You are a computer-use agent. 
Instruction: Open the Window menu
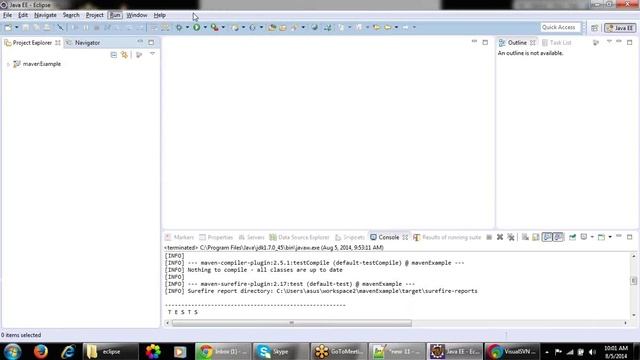[x=137, y=15]
